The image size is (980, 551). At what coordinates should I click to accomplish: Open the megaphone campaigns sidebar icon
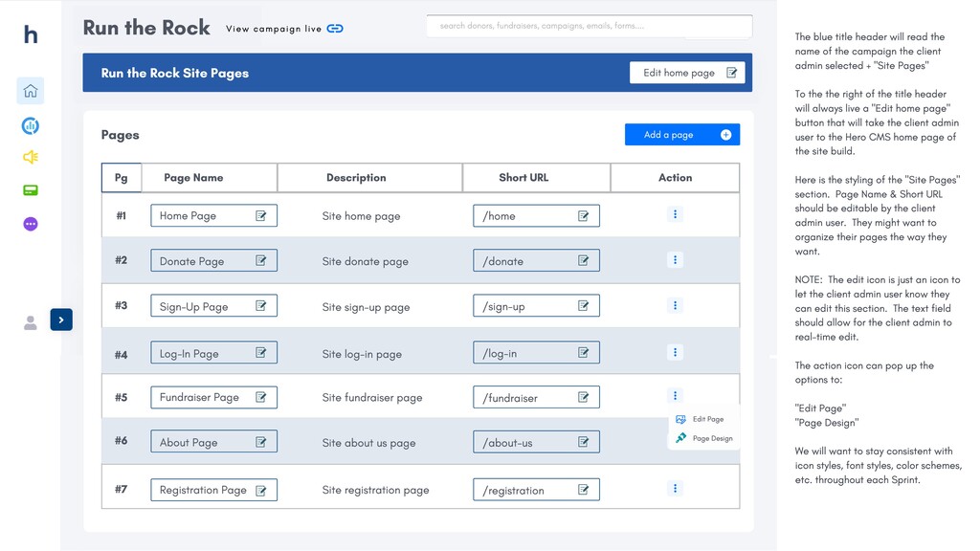pyautogui.click(x=30, y=157)
